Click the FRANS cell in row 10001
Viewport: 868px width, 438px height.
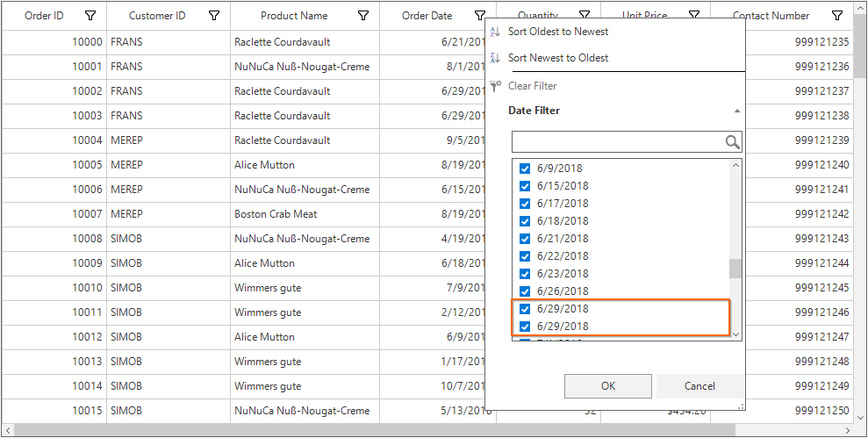point(169,67)
